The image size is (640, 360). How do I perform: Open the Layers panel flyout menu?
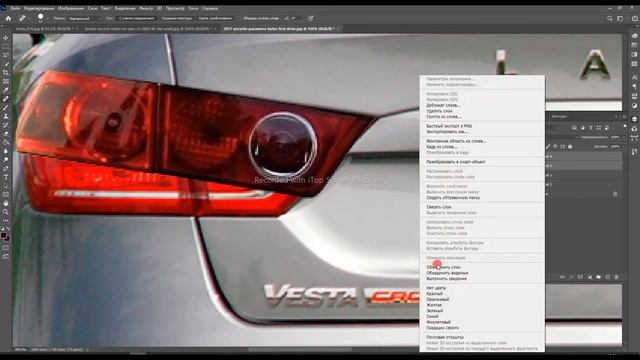[x=624, y=117]
